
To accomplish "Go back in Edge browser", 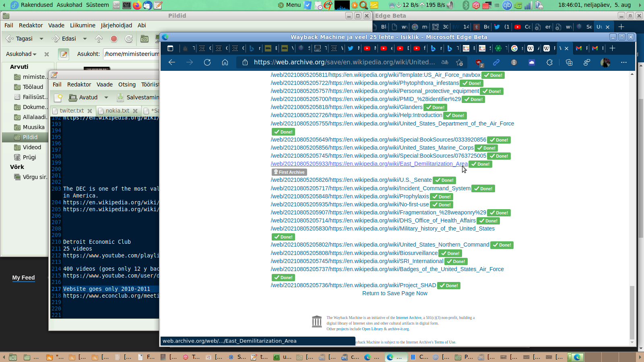I will pyautogui.click(x=172, y=62).
